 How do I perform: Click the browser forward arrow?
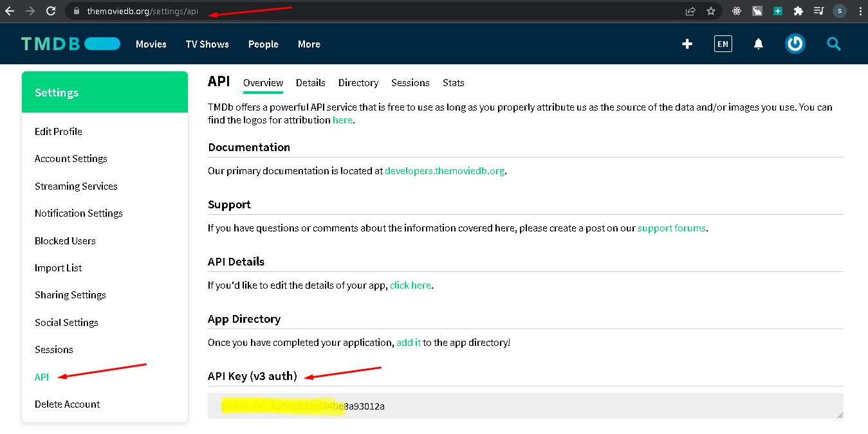coord(30,11)
